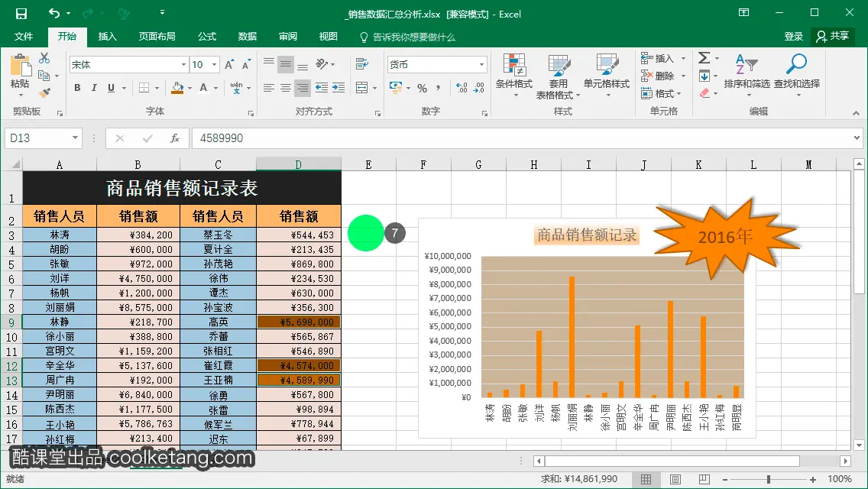Increase font size with the larger A icon
This screenshot has height=489, width=868.
pos(229,64)
